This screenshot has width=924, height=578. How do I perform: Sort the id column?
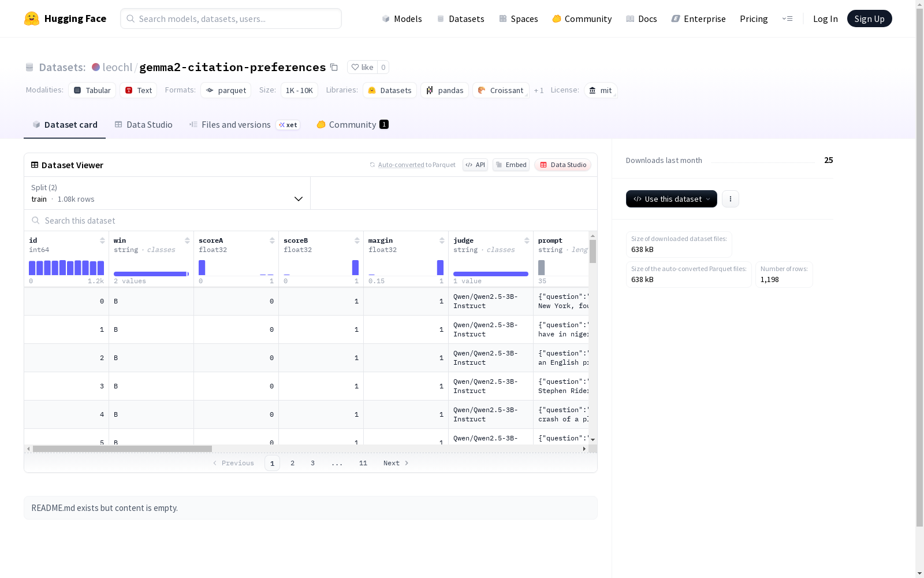pyautogui.click(x=102, y=240)
